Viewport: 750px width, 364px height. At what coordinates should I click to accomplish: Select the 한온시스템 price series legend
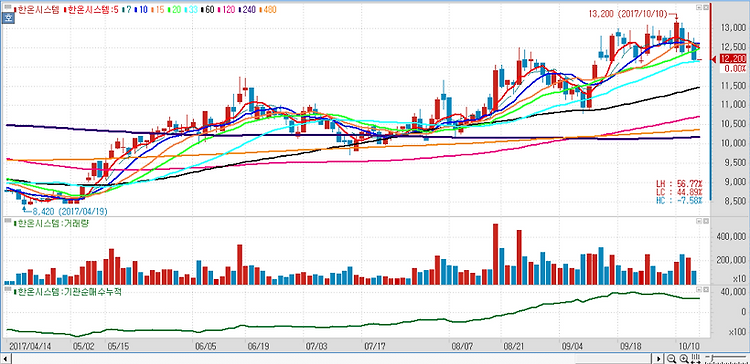tap(37, 9)
